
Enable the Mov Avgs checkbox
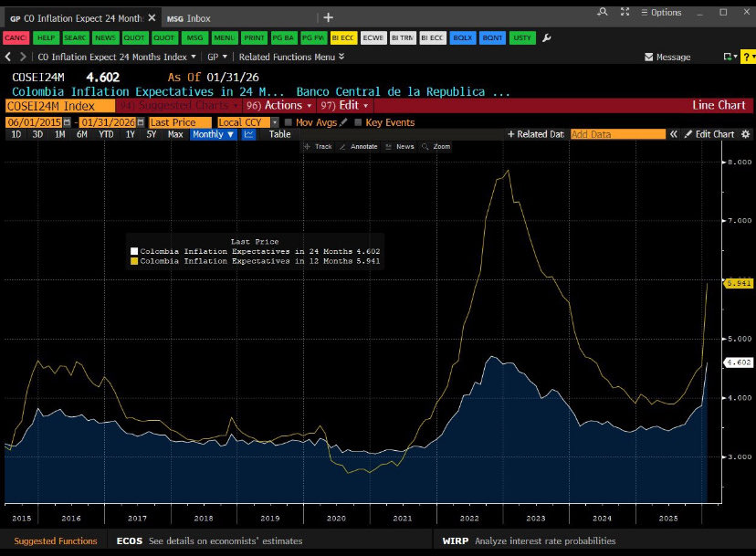pyautogui.click(x=289, y=122)
